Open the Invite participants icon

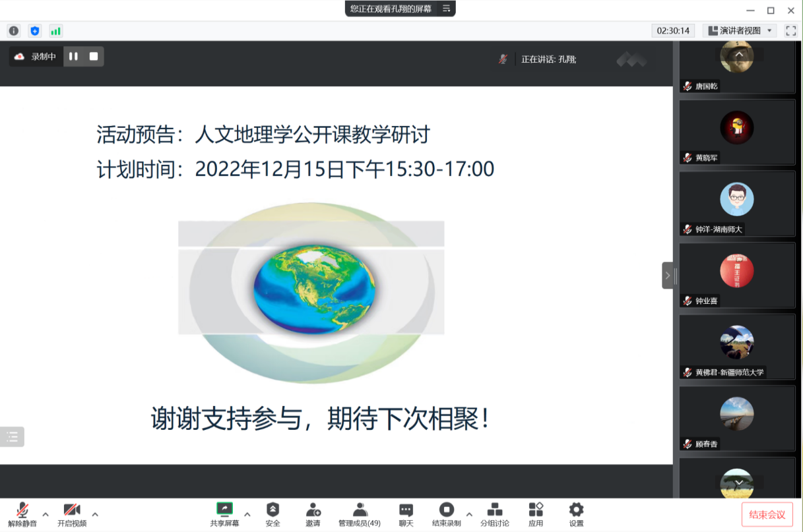[x=313, y=514]
